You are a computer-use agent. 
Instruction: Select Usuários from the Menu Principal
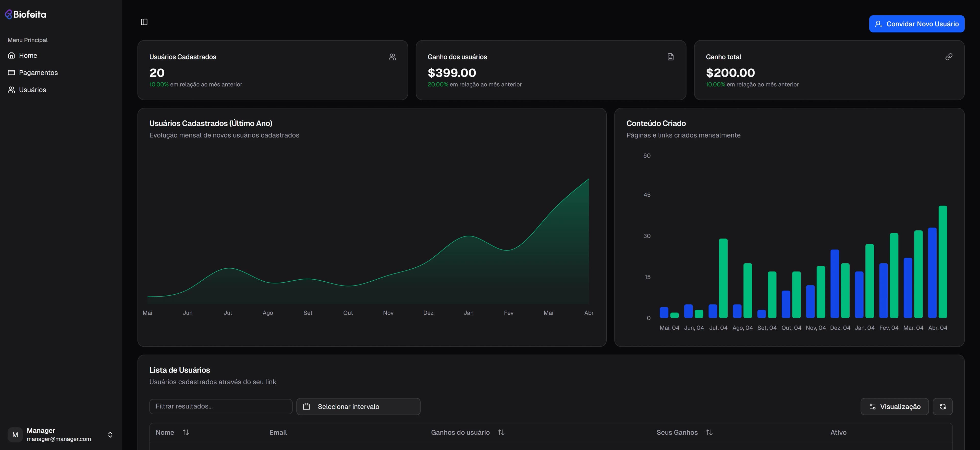coord(32,89)
